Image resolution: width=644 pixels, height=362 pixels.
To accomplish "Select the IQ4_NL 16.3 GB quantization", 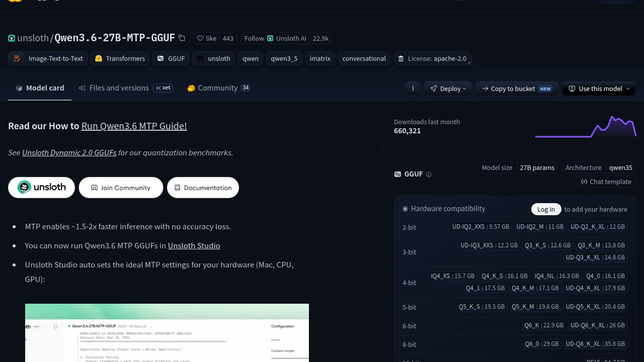I will click(x=557, y=276).
